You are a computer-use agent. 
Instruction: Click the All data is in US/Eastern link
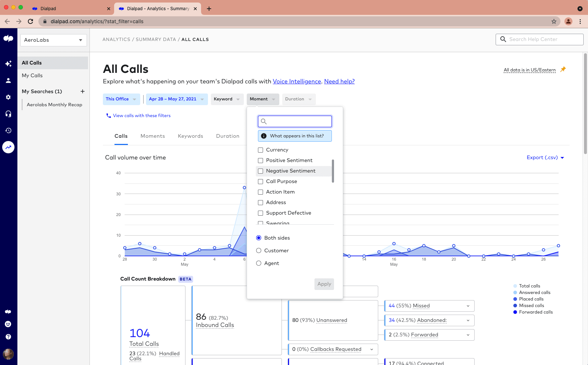[530, 70]
